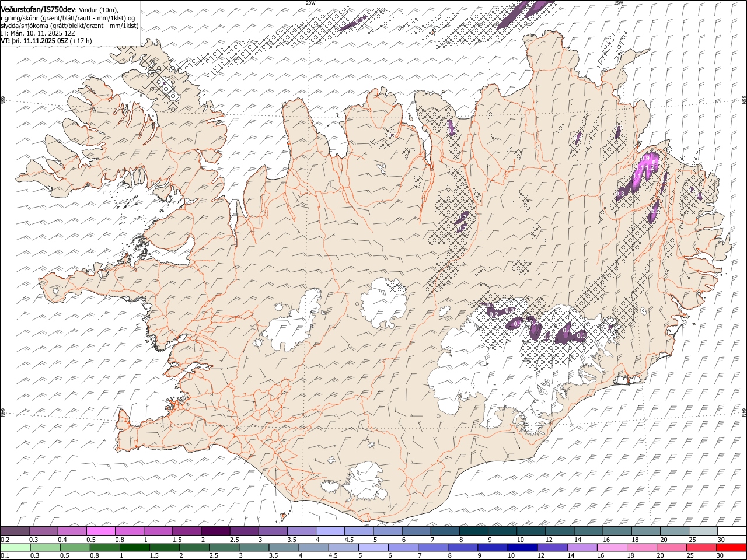Select the lightest green 0.1–0.3 rain swatch
Image resolution: width=747 pixels, height=560 pixels.
coord(15,547)
